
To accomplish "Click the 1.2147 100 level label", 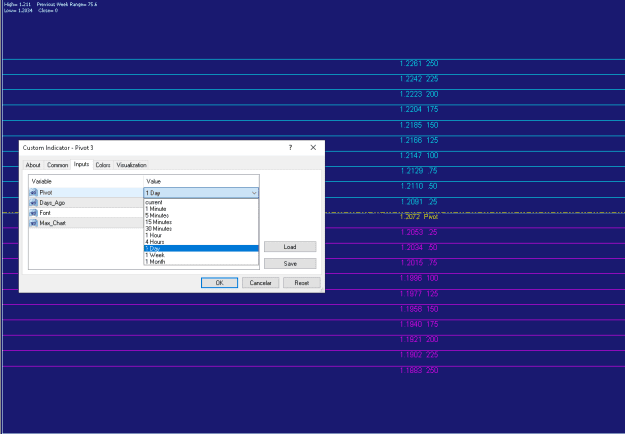I will pos(419,155).
